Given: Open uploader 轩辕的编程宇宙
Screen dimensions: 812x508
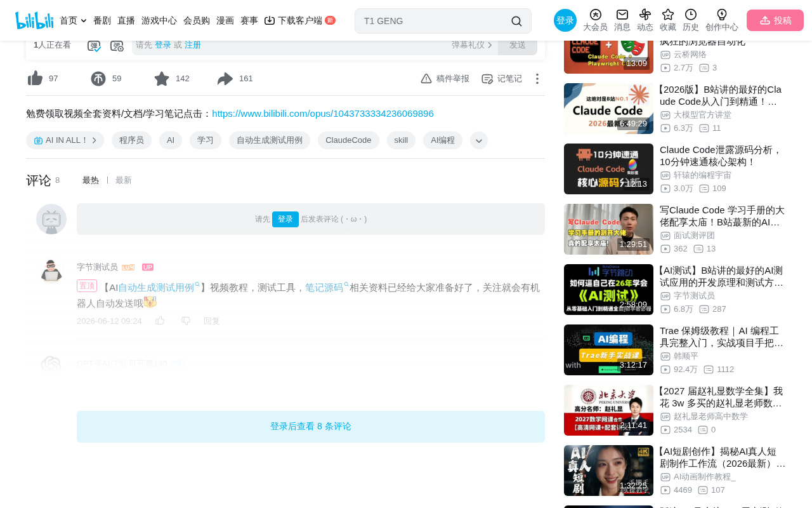Looking at the screenshot, I should click(702, 175).
